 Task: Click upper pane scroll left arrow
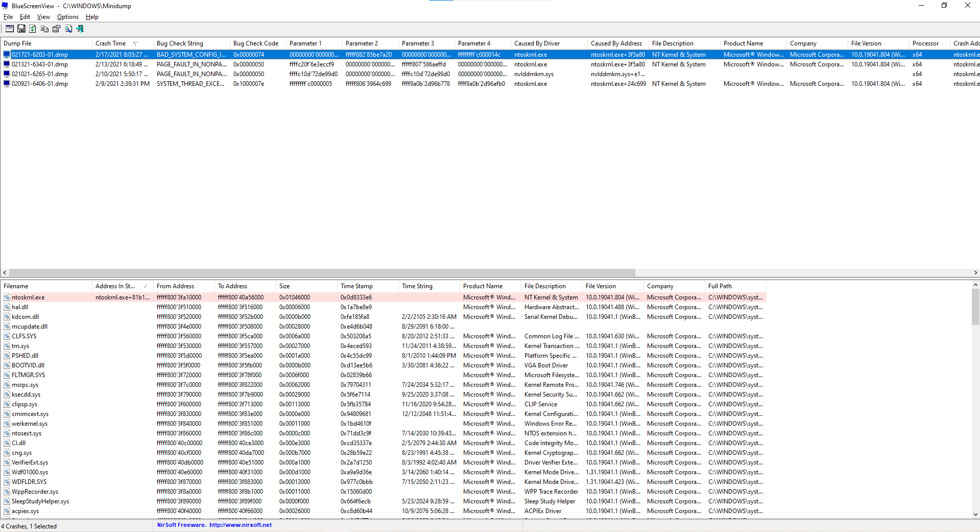(5, 273)
